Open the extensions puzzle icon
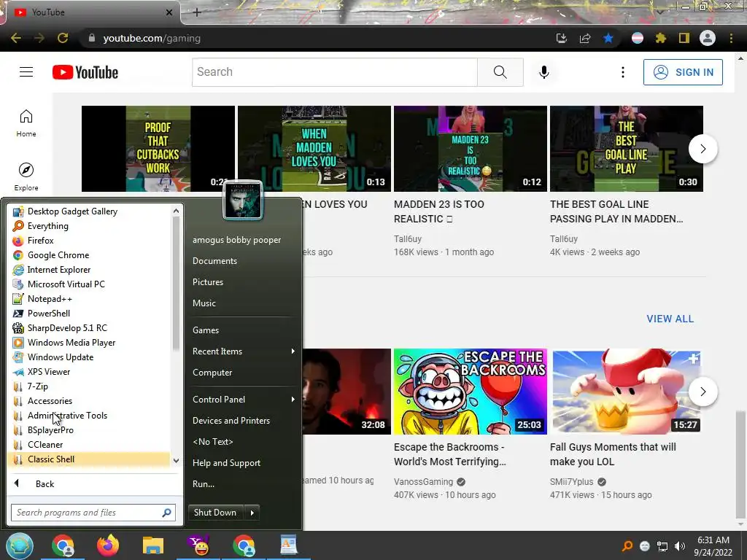747x560 pixels. [x=661, y=38]
